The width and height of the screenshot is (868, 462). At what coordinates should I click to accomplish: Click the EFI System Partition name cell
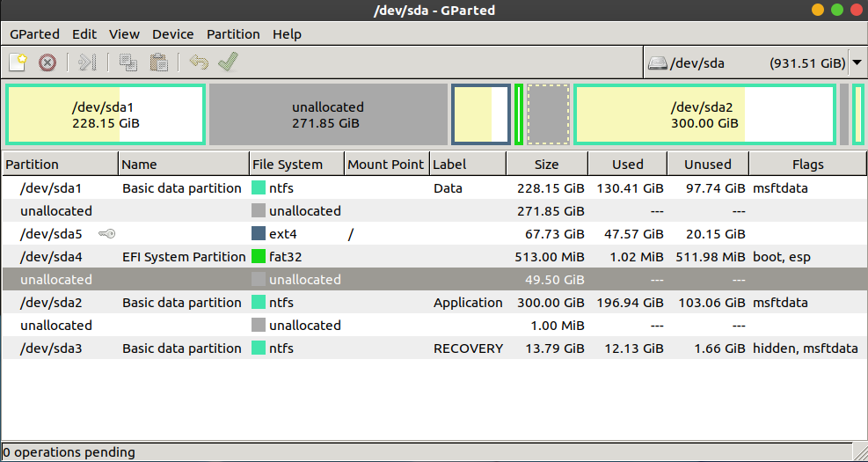click(184, 257)
